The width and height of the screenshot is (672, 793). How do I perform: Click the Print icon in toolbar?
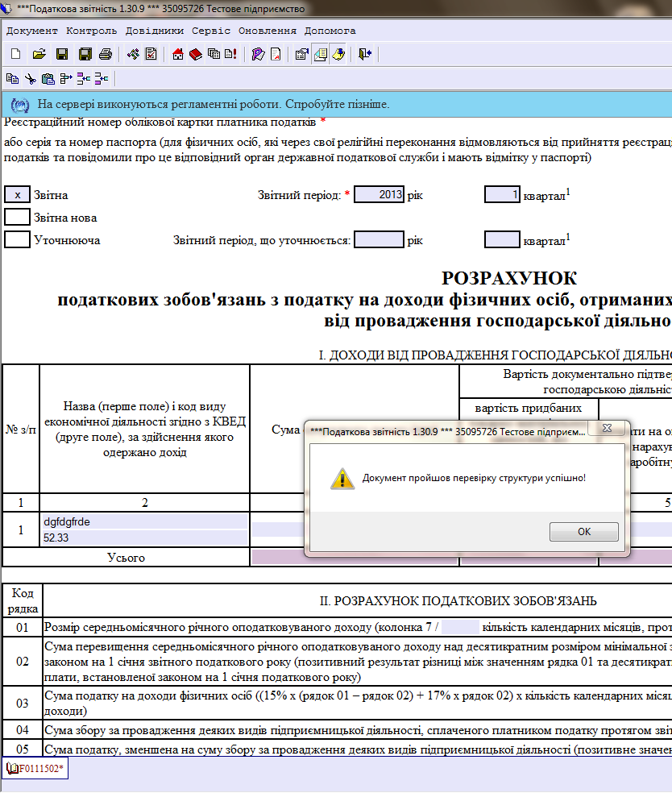(105, 55)
